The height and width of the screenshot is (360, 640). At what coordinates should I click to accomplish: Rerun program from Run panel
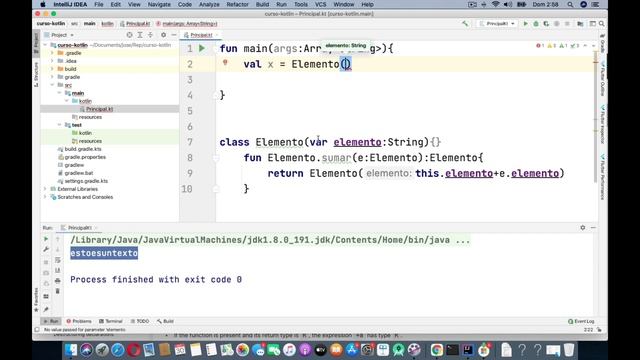pos(46,239)
